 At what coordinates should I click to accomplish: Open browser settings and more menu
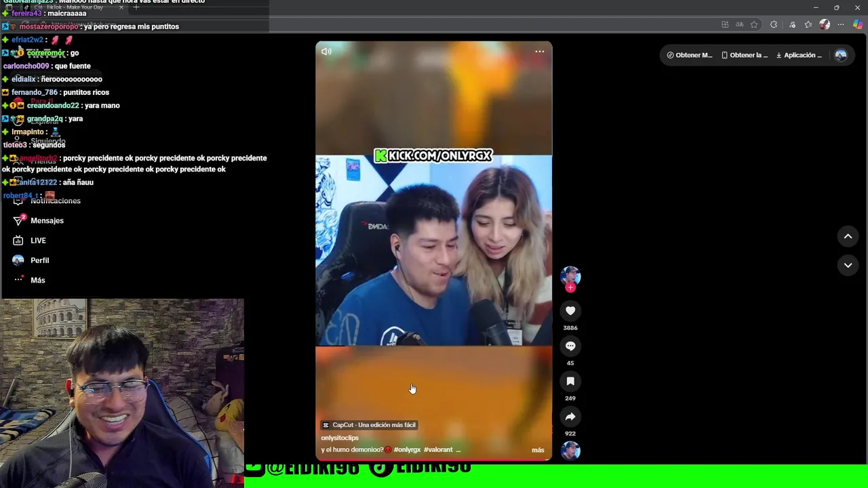click(x=841, y=24)
